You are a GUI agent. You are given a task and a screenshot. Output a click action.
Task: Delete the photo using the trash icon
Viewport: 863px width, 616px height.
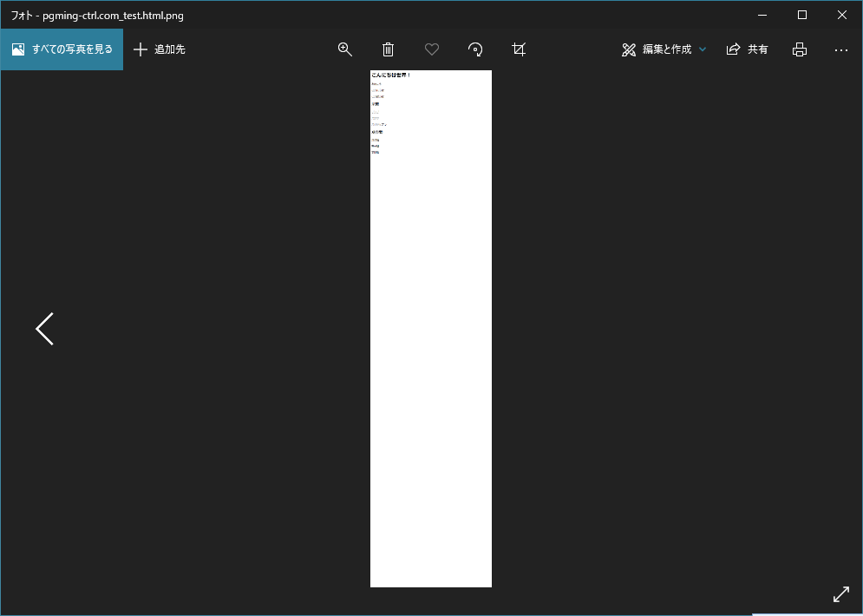(388, 49)
